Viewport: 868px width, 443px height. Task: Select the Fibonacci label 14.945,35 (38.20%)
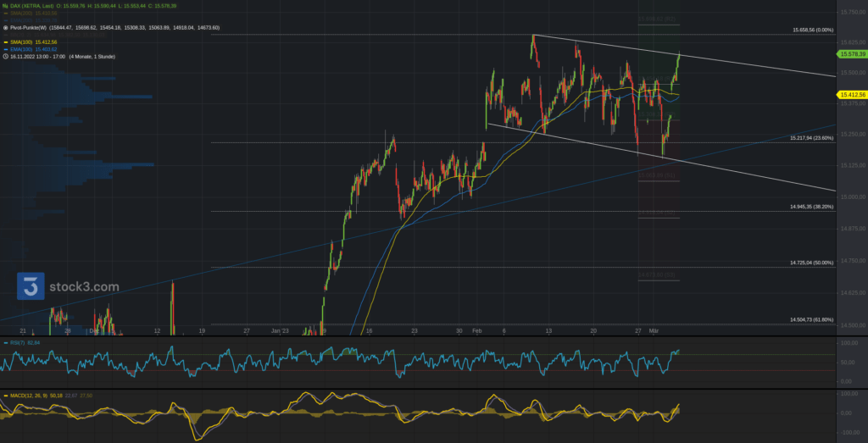coord(811,207)
